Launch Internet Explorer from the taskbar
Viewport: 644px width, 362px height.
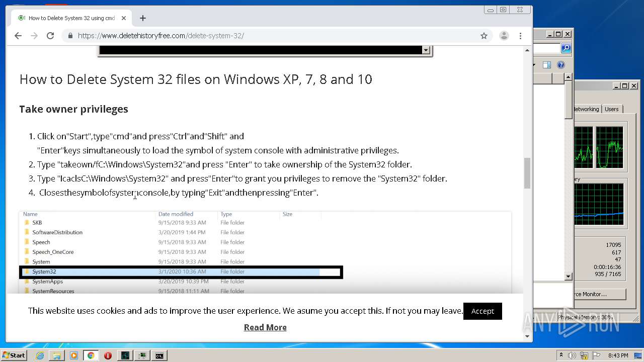click(40, 355)
